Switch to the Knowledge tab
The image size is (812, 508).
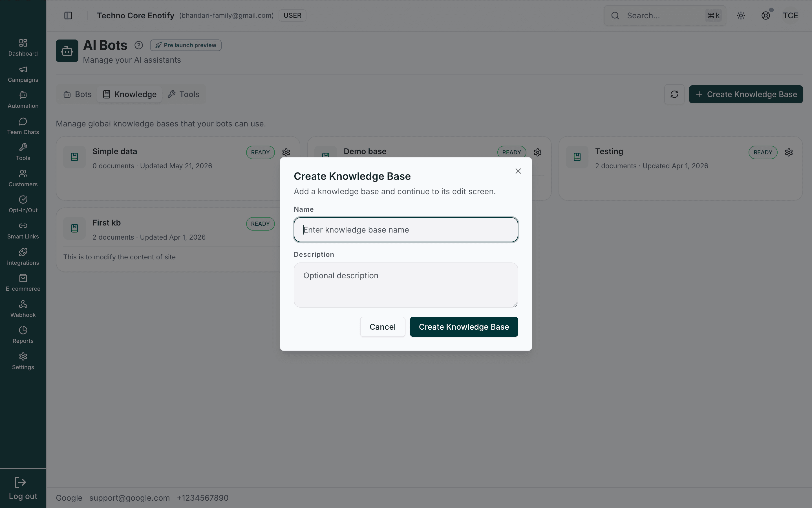tap(129, 95)
